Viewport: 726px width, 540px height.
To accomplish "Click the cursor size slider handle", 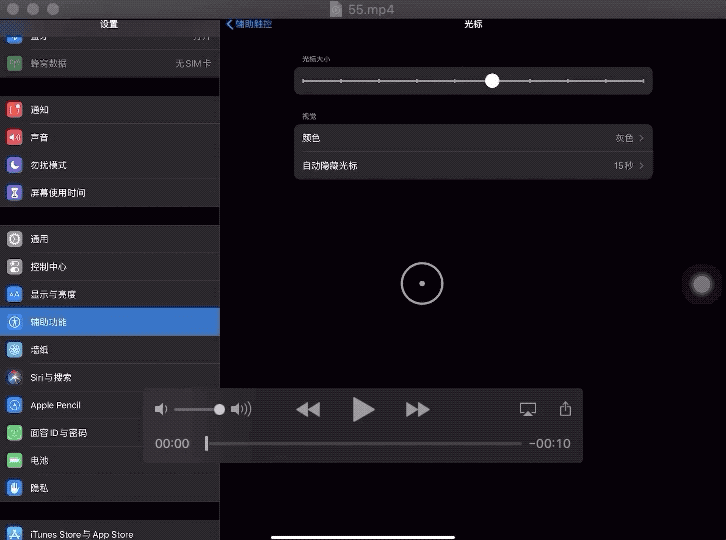I will 492,81.
